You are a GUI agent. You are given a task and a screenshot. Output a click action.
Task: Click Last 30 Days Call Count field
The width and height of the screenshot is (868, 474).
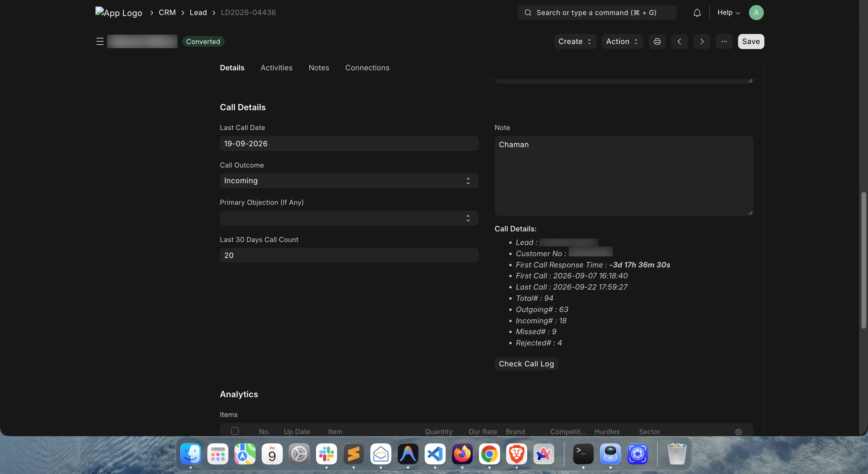(349, 255)
